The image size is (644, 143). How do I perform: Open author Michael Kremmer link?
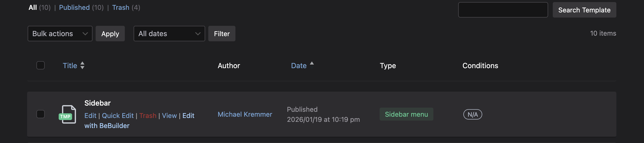(x=245, y=114)
